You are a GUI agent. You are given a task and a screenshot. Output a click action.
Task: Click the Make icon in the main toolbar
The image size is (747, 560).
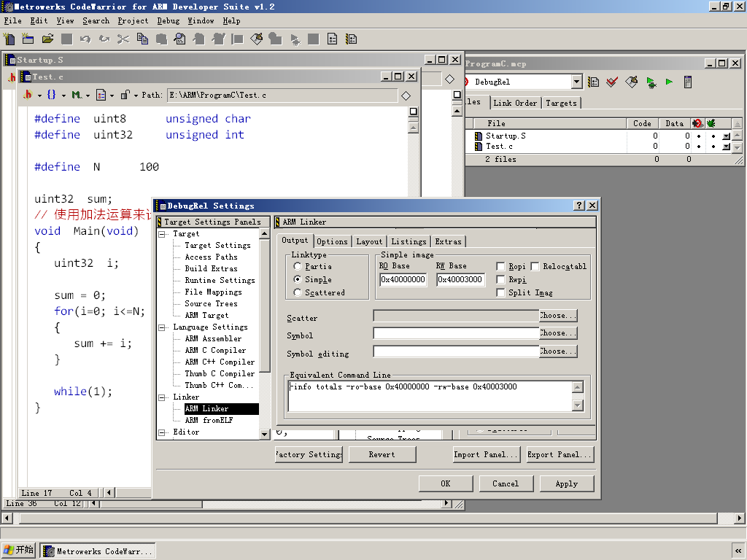coord(256,39)
